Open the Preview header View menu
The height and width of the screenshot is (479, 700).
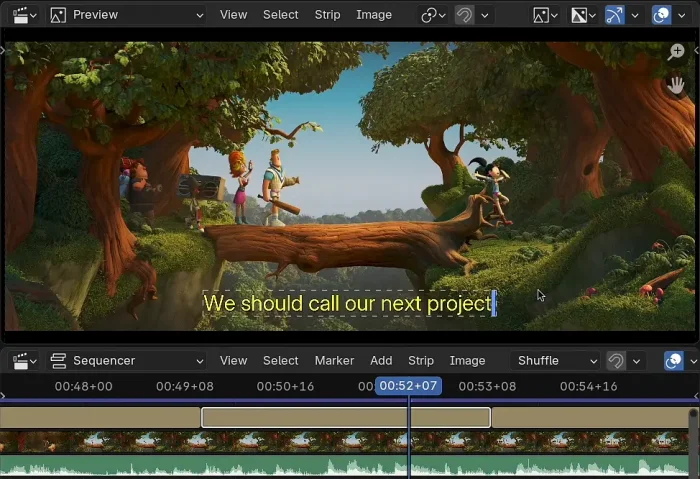point(233,15)
